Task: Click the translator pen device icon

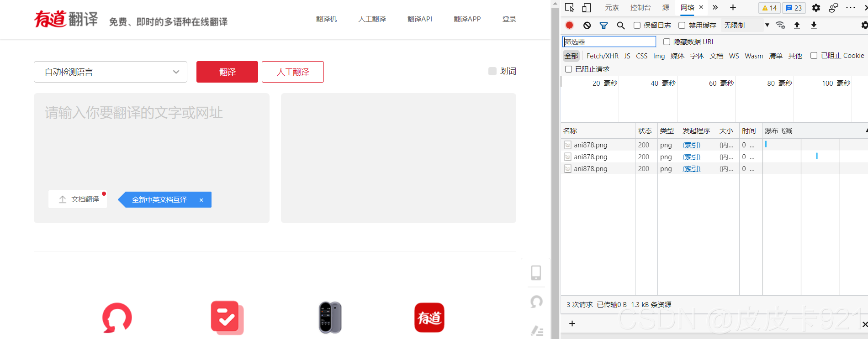Action: 330,318
